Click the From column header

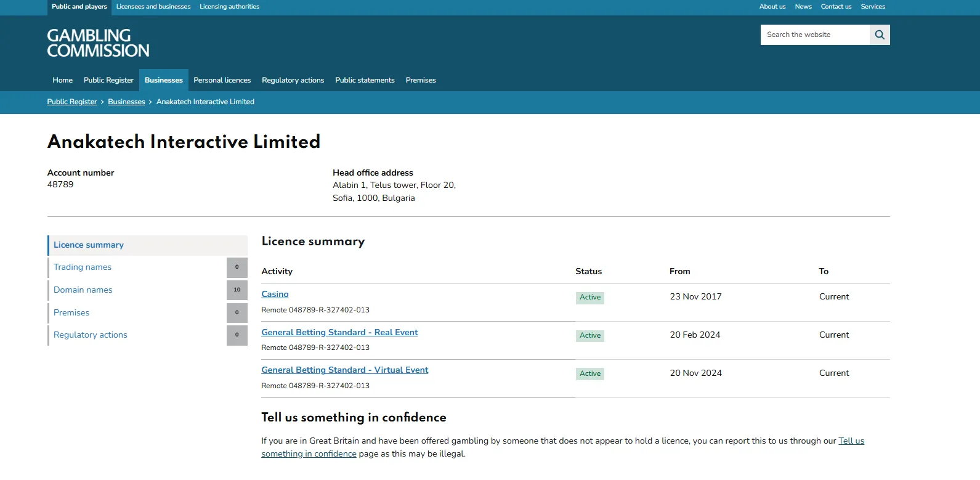click(680, 272)
